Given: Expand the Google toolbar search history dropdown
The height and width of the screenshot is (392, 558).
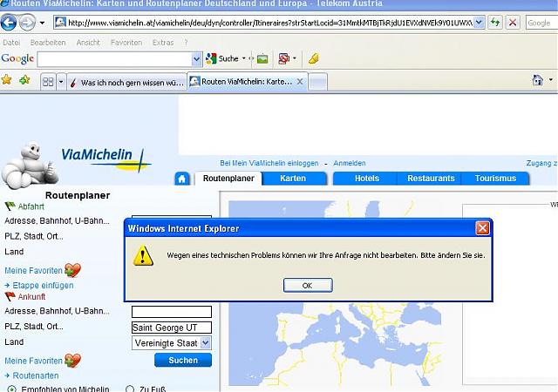Looking at the screenshot, I should click(196, 59).
